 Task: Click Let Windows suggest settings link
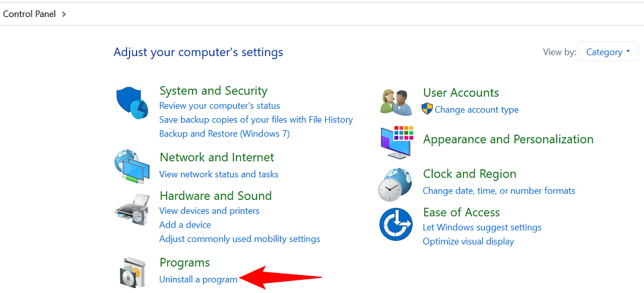[482, 227]
